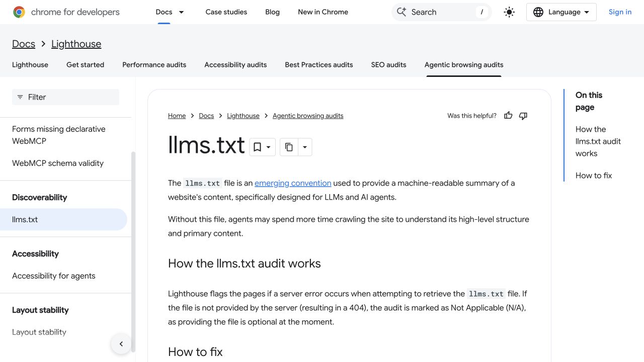Jump to How to fix section link
The height and width of the screenshot is (362, 644).
[x=594, y=175]
